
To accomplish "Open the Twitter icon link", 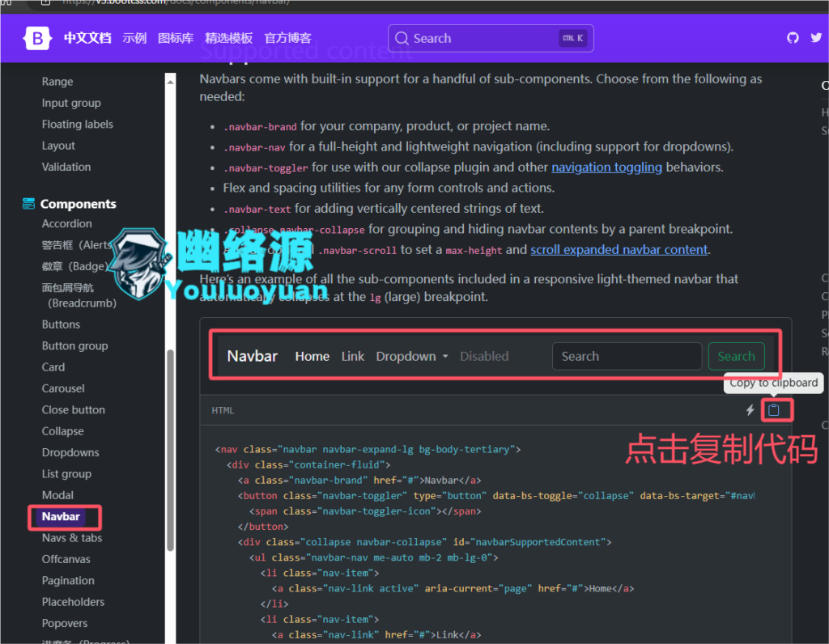I will 816,38.
